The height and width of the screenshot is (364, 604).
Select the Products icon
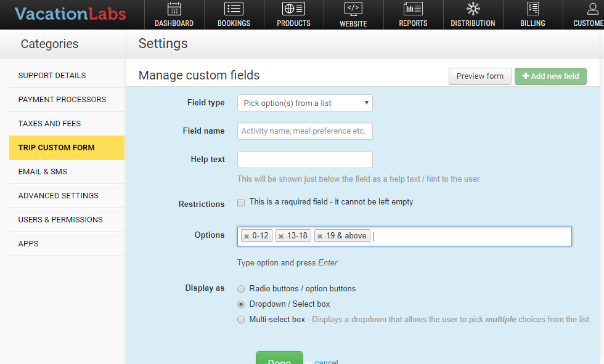point(293,10)
